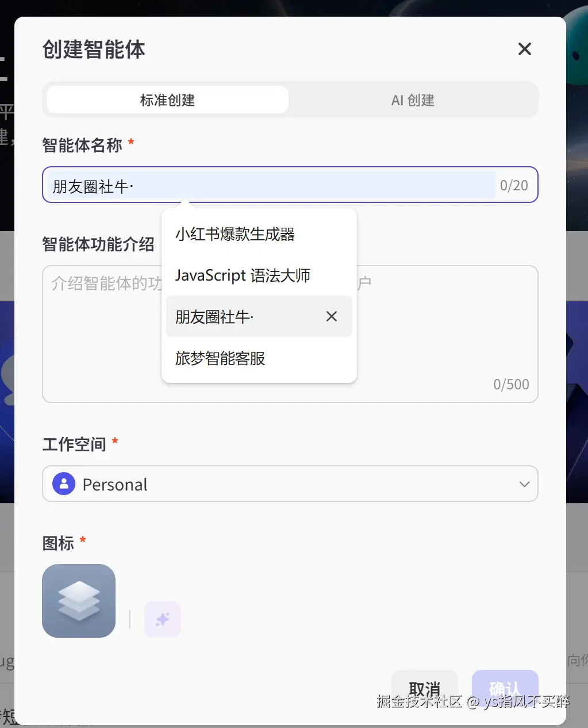Screen dimensions: 588x728
Task: Click the stacked layers icon thumbnail
Action: coord(79,600)
